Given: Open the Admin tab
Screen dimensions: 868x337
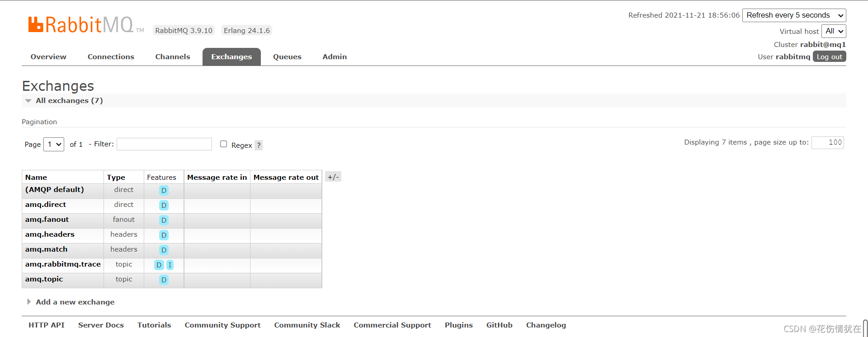Looking at the screenshot, I should point(335,56).
